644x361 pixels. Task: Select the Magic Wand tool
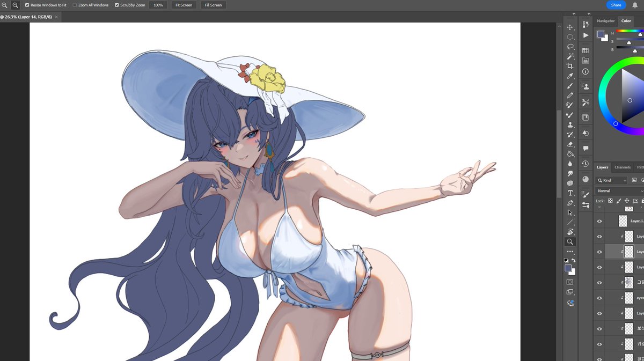tap(570, 56)
